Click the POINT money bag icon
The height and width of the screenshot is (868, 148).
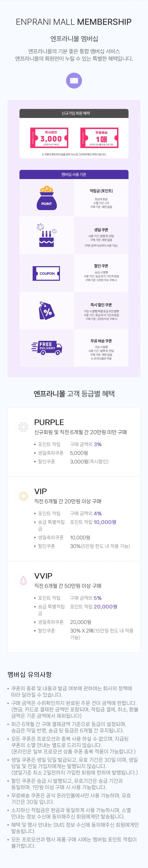pyautogui.click(x=47, y=198)
